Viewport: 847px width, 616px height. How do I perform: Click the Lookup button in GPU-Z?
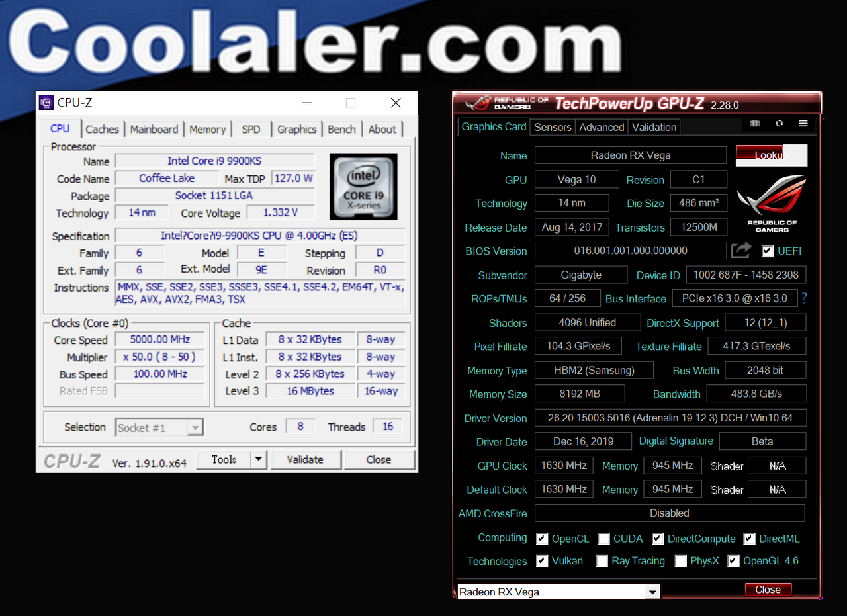coord(772,155)
